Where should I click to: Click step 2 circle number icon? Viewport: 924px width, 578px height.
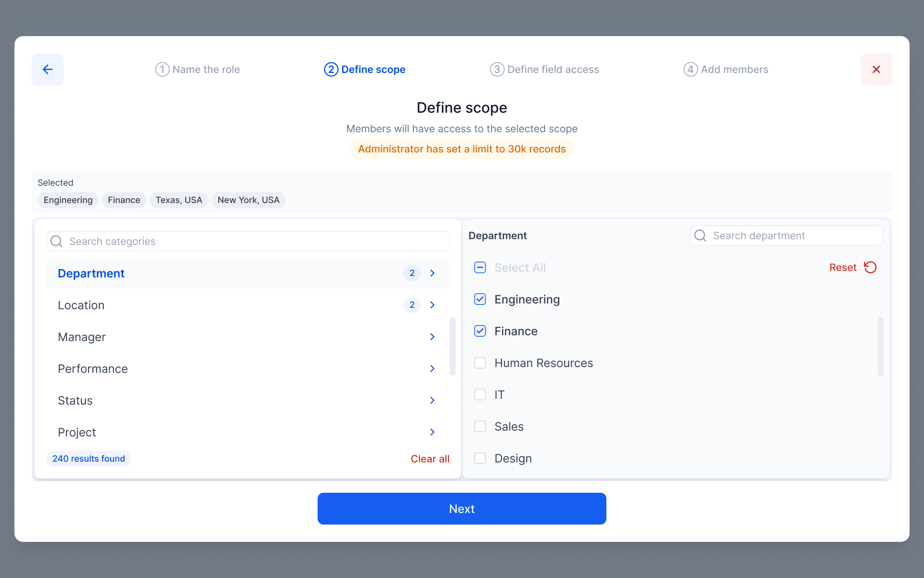(x=331, y=69)
